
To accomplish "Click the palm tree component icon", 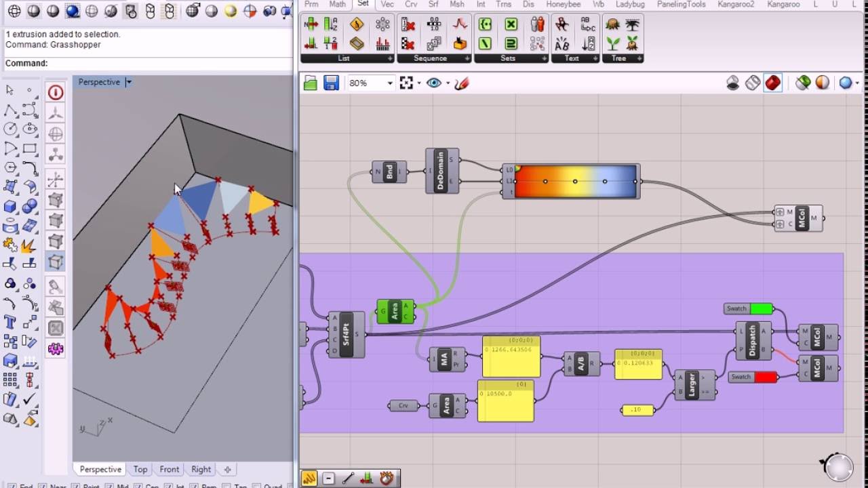I will [633, 24].
